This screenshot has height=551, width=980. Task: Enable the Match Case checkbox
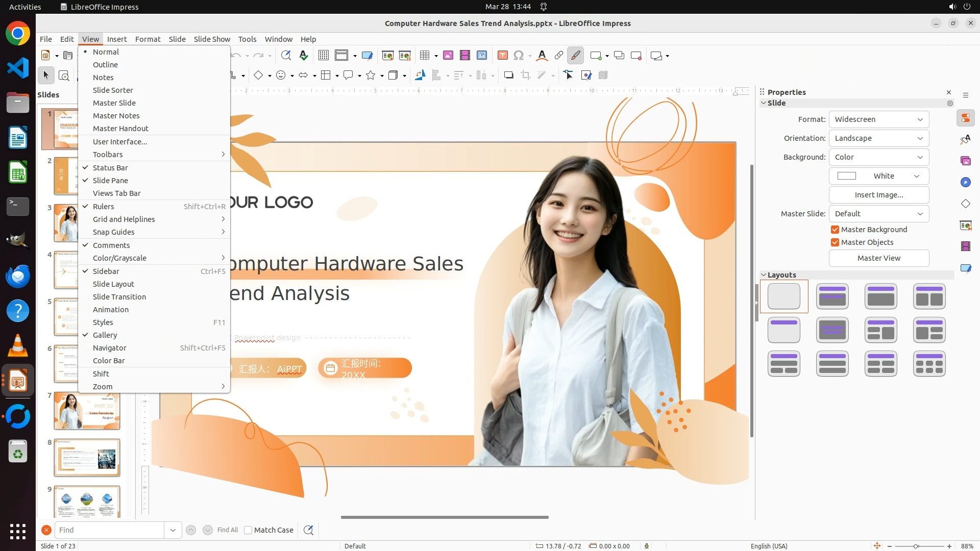tap(248, 530)
